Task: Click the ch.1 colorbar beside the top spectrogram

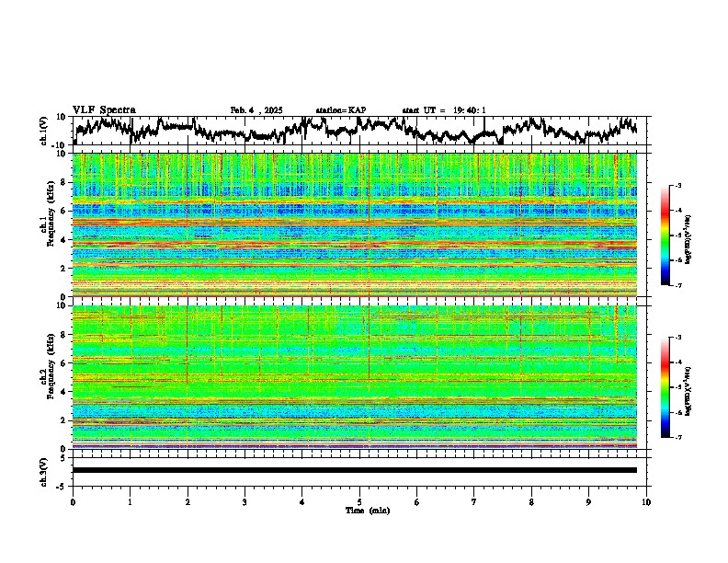Action: [665, 236]
